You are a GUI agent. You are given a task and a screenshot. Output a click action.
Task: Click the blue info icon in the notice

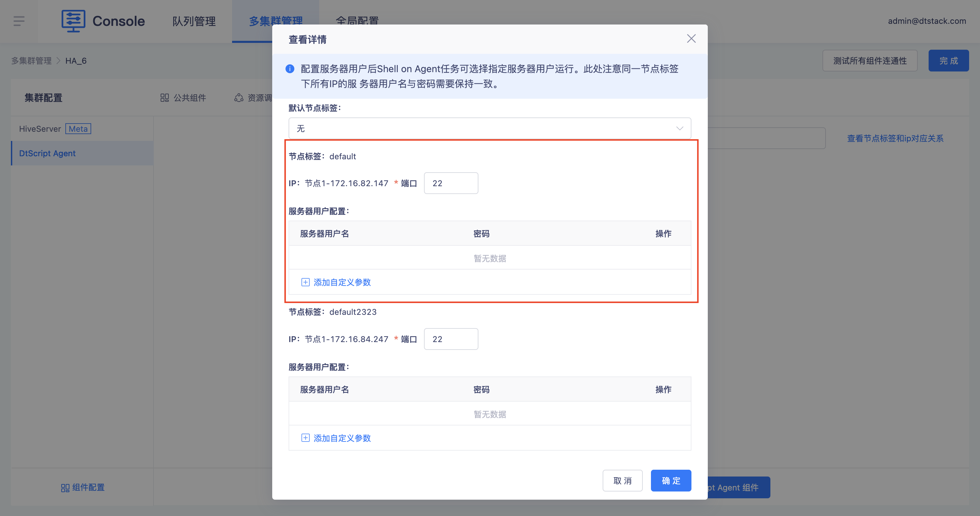point(290,69)
